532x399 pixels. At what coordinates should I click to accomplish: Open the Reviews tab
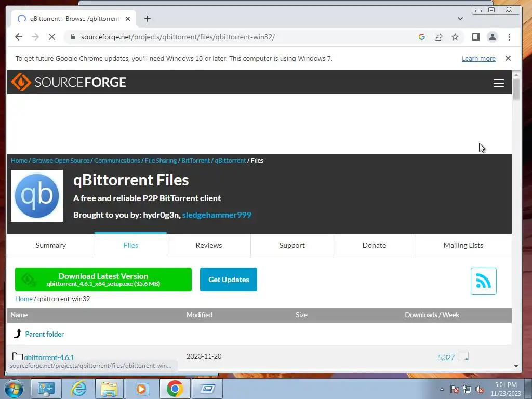click(x=209, y=245)
